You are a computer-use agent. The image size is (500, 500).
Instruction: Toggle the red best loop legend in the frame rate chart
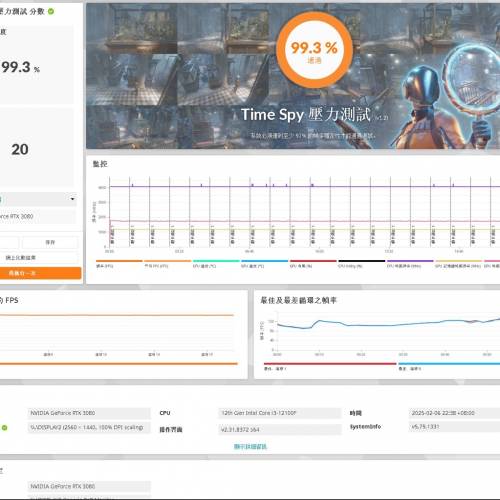(330, 366)
